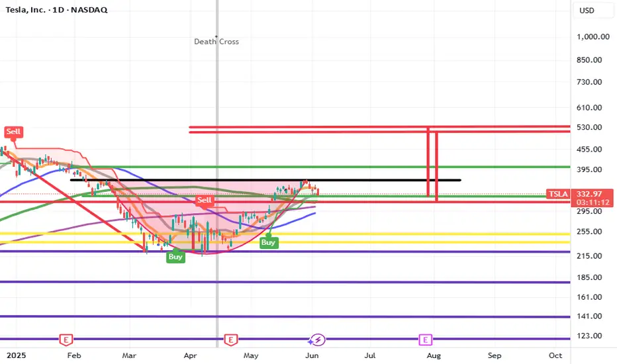
Task: Click the 141.00 price axis label
Action: (589, 316)
